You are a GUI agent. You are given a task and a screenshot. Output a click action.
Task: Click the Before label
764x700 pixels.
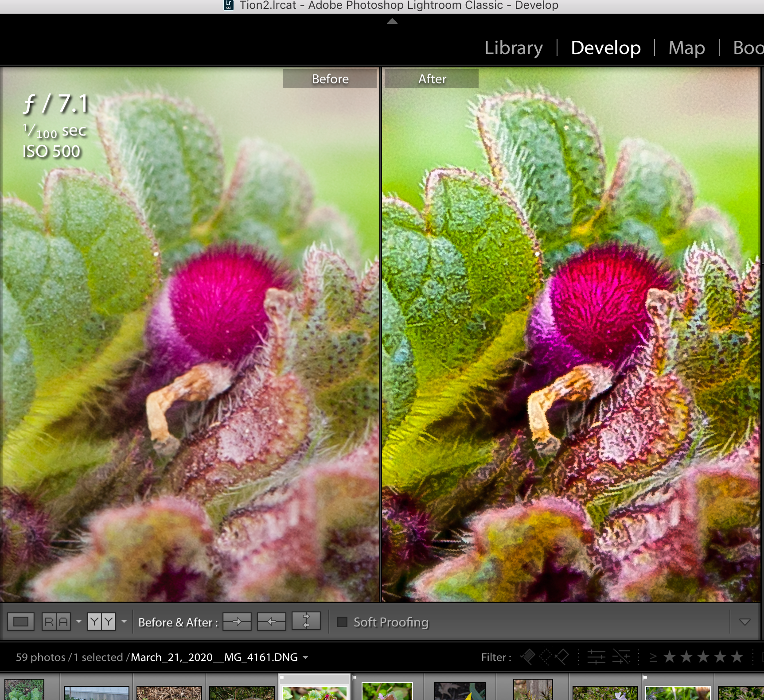click(330, 78)
